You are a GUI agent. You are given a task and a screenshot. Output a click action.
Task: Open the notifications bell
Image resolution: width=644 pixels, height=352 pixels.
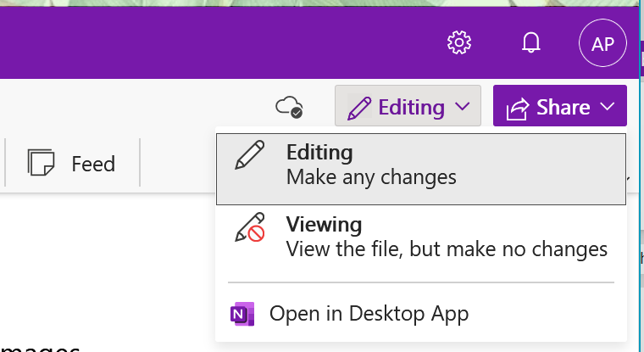(x=531, y=42)
